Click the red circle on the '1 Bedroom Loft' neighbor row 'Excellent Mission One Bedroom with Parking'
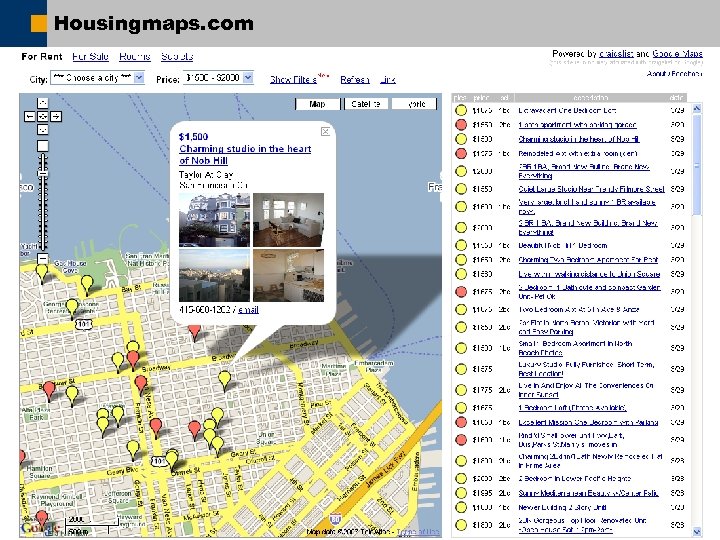This screenshot has width=720, height=540. pos(461,422)
